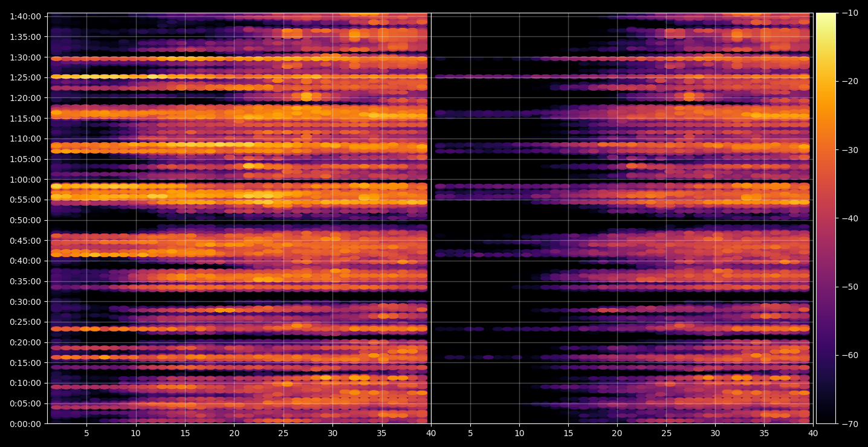This screenshot has height=447, width=868.
Task: Click the 0:35:00 time axis label
Action: 25,281
